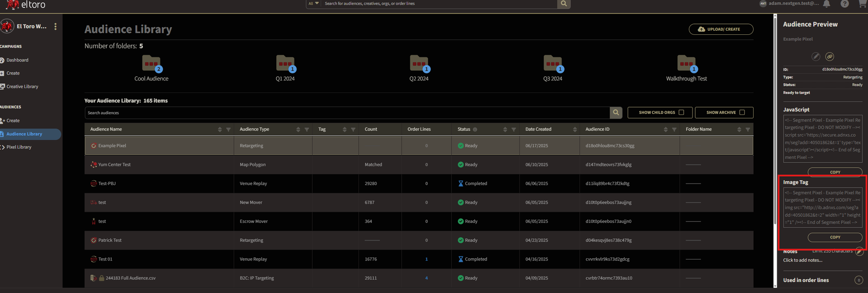
Task: Open the Folder Name column filter
Action: [x=748, y=129]
